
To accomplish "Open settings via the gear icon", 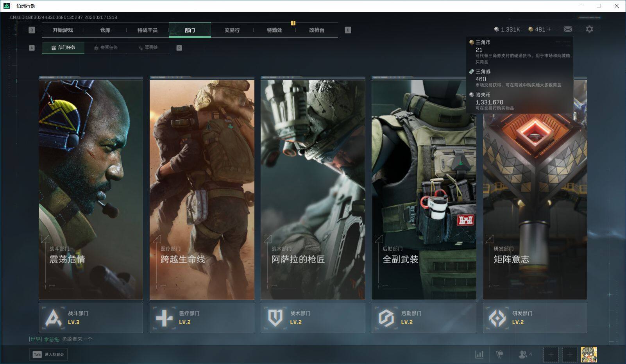I will (x=589, y=29).
